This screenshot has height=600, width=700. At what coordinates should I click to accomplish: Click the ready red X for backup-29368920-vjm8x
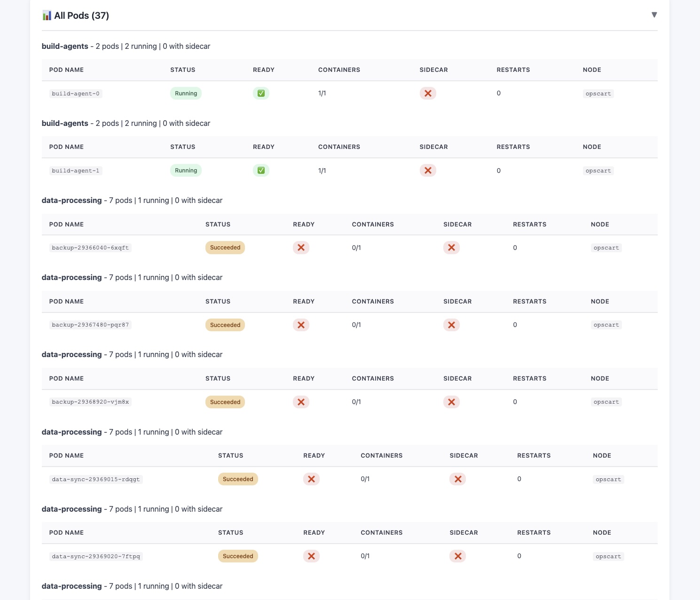pos(301,402)
